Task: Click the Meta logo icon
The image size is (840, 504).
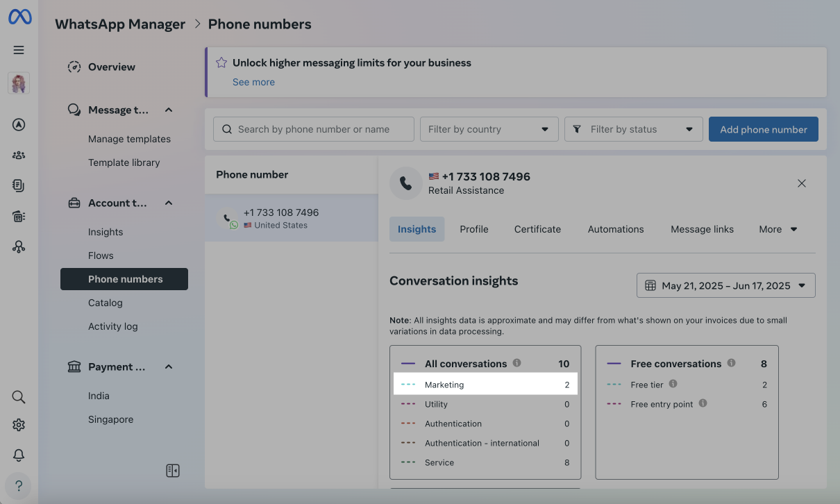Action: 19,17
